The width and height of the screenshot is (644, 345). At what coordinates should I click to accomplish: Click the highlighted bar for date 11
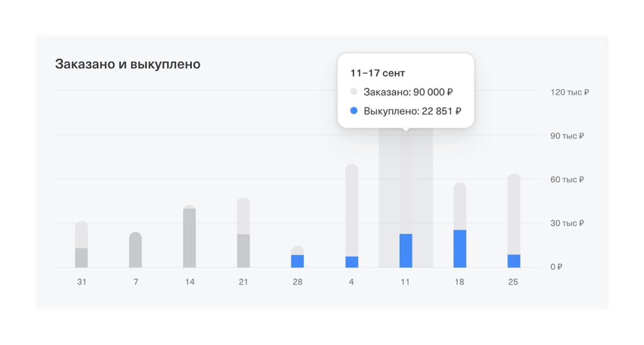[406, 202]
